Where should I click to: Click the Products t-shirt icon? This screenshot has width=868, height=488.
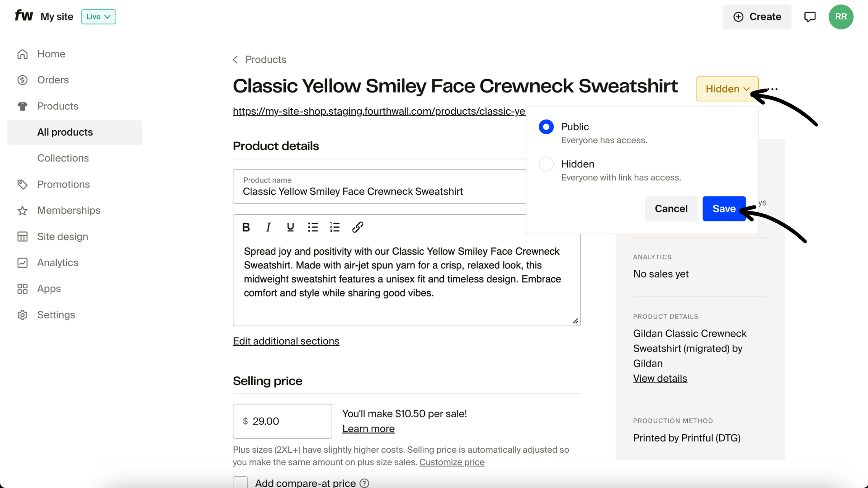pyautogui.click(x=23, y=106)
